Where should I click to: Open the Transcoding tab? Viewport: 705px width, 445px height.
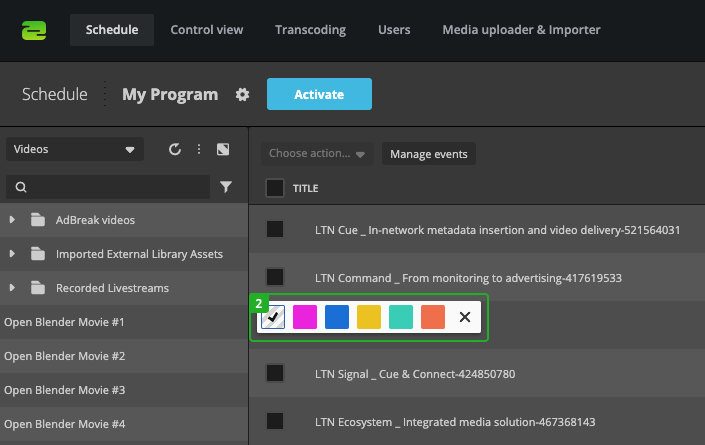(x=310, y=30)
